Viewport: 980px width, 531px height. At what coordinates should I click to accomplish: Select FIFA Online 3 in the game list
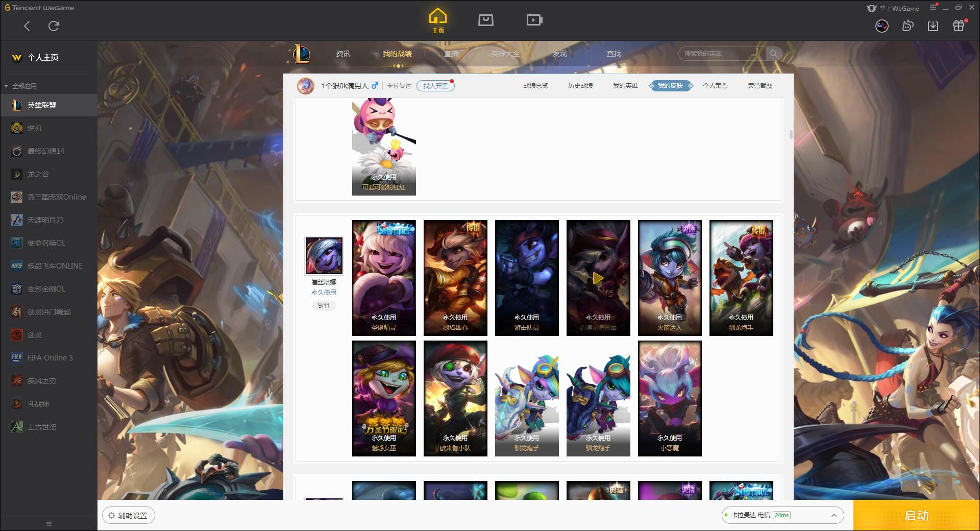[x=48, y=358]
